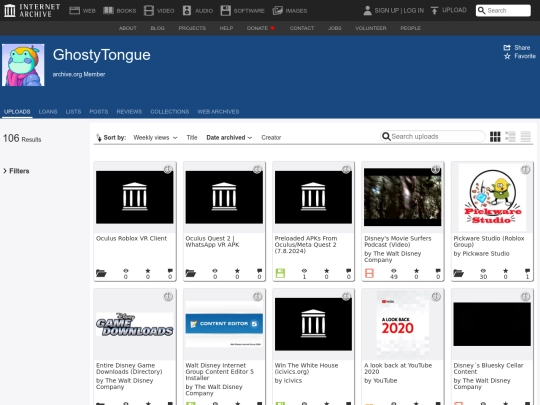Open the Projects menu link
540x405 pixels.
tap(192, 28)
